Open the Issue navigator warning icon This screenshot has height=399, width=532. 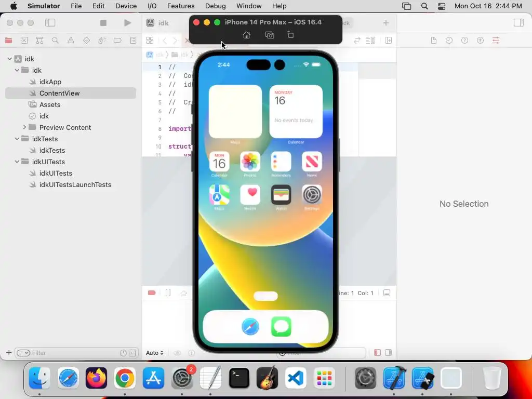pyautogui.click(x=71, y=41)
